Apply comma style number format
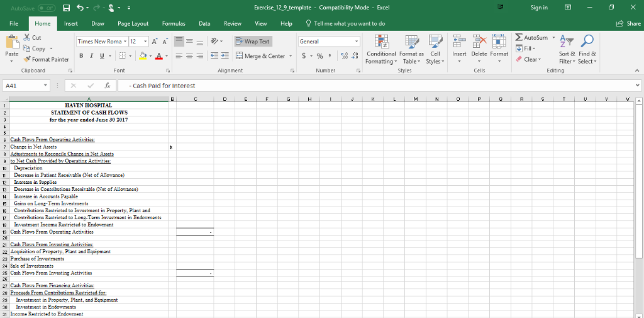Image resolution: width=644 pixels, height=318 pixels. pos(330,56)
